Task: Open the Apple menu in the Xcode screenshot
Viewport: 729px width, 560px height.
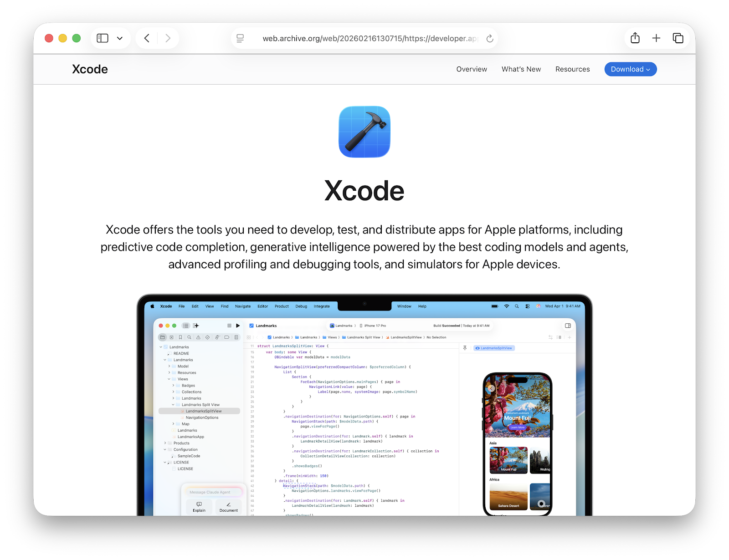Action: point(153,306)
